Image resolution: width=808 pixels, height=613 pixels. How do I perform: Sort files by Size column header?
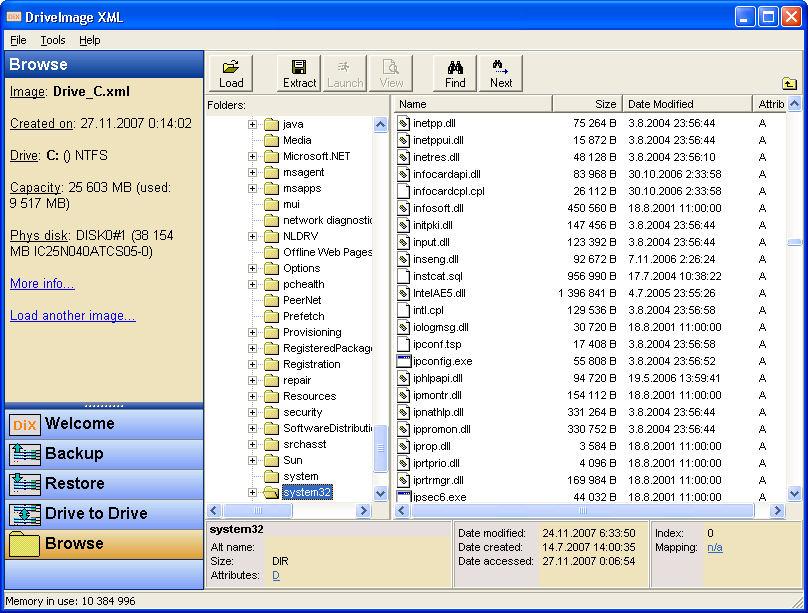pyautogui.click(x=587, y=104)
